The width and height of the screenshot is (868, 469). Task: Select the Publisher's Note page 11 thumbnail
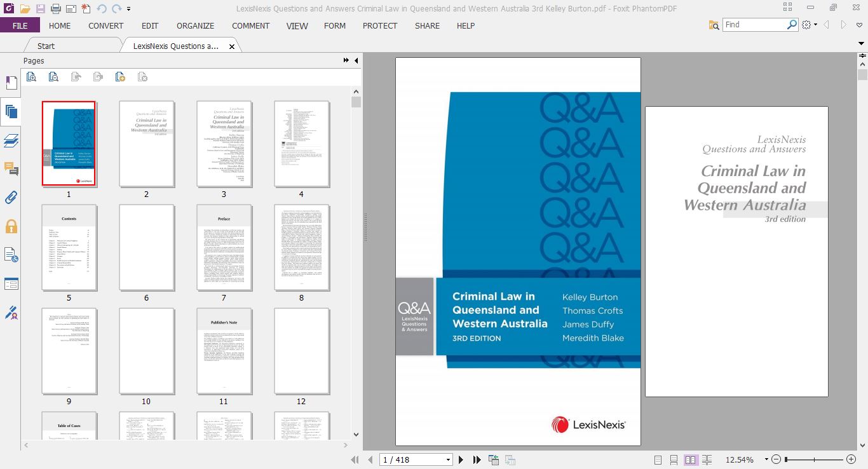224,351
